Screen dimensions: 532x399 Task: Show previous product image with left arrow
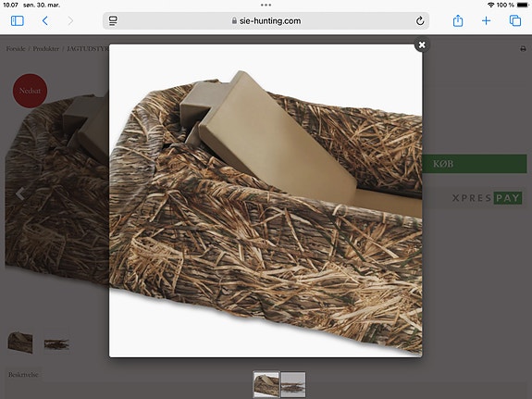pyautogui.click(x=20, y=193)
